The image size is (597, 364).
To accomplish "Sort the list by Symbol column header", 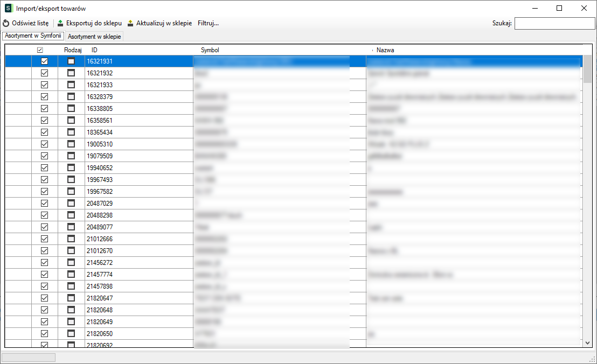I will [210, 50].
